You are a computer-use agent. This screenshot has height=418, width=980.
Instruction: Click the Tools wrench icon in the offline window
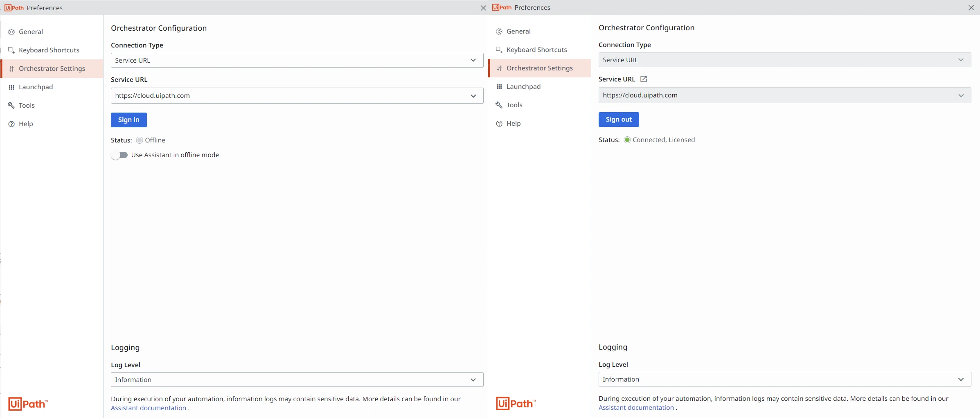[11, 106]
